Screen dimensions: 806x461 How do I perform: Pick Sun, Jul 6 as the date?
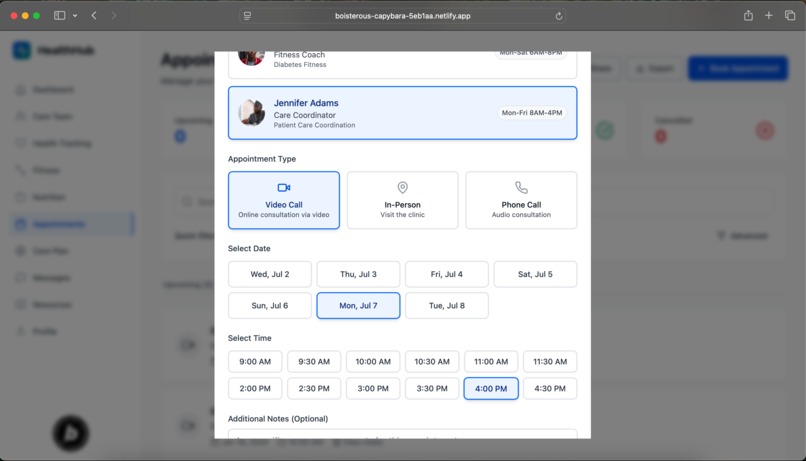coord(270,305)
